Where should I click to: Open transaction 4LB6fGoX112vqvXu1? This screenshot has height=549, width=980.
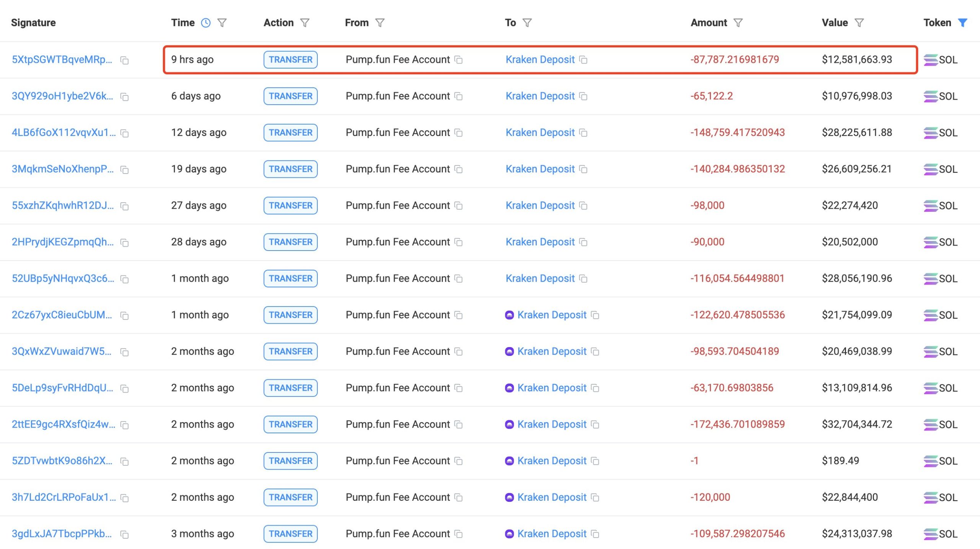coord(64,133)
